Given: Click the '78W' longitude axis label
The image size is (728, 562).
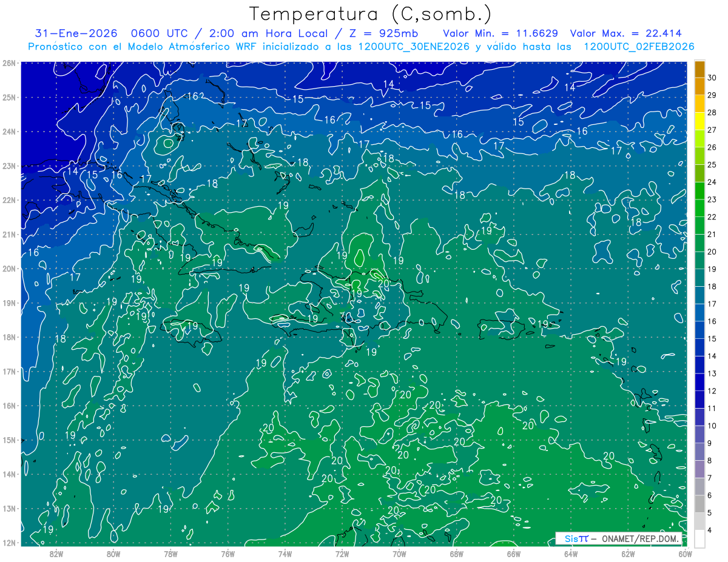Looking at the screenshot, I should 170,554.
